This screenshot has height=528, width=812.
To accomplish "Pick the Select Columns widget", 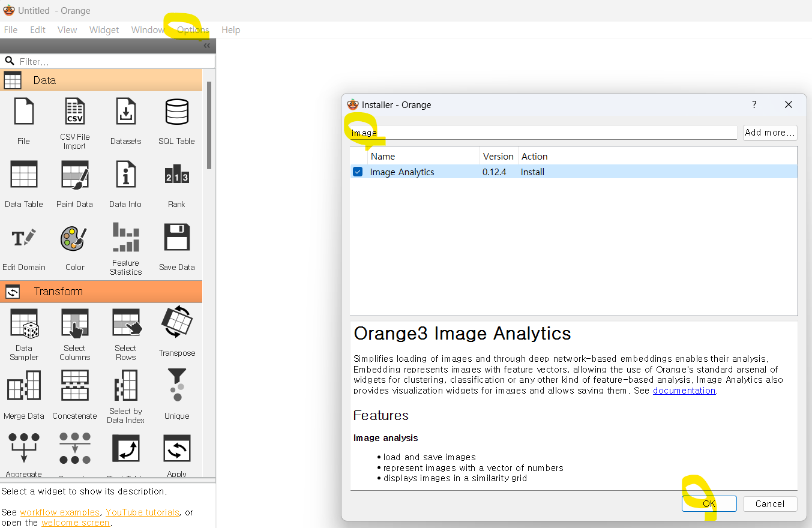I will [74, 334].
